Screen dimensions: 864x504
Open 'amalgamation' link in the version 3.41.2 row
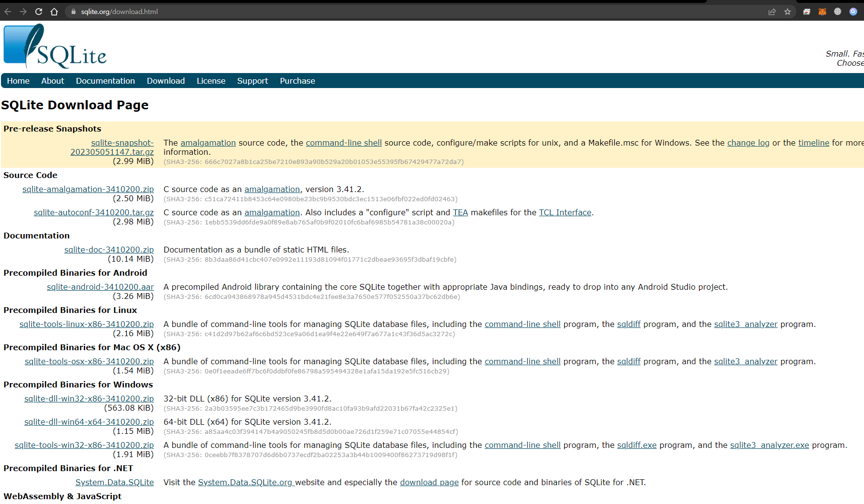coord(272,189)
